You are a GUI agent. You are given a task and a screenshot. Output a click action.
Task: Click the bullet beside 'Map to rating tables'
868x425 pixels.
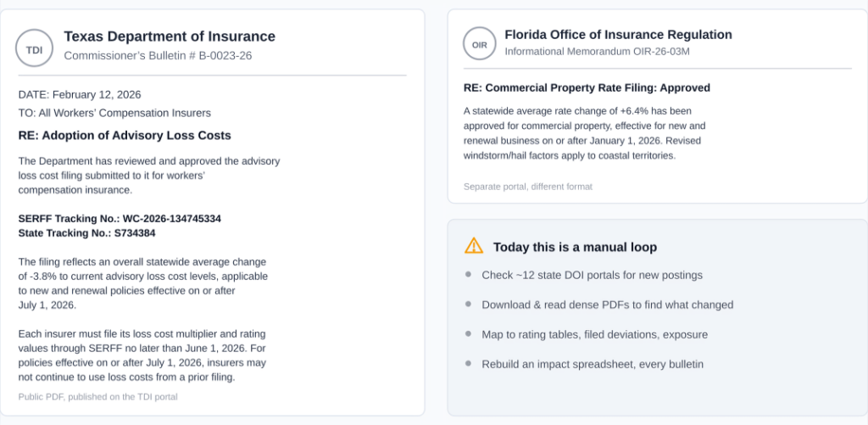pos(468,334)
